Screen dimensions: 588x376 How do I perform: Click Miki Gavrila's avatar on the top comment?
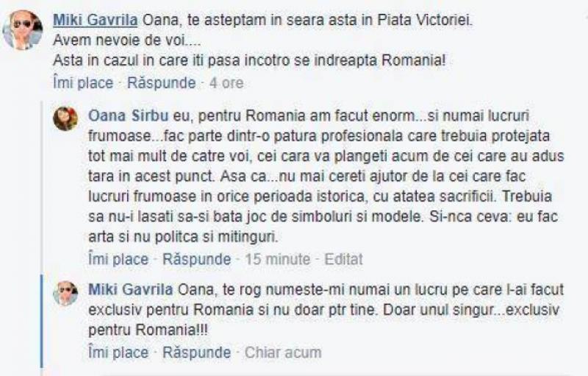tap(23, 29)
